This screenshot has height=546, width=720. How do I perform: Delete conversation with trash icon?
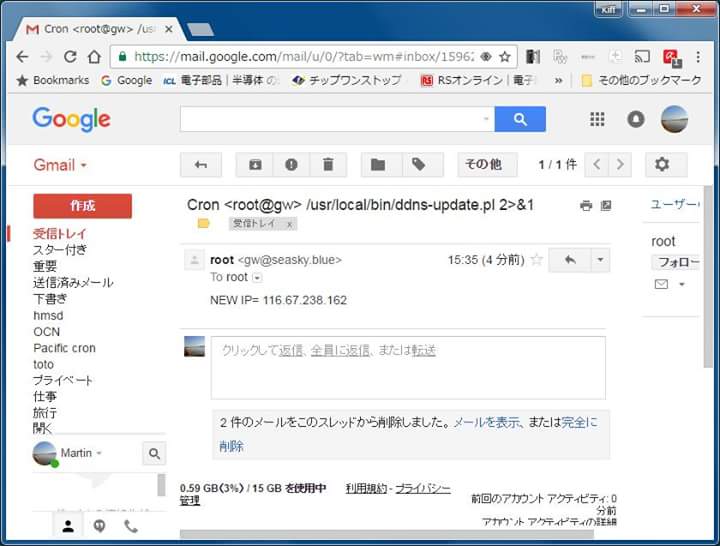[328, 164]
